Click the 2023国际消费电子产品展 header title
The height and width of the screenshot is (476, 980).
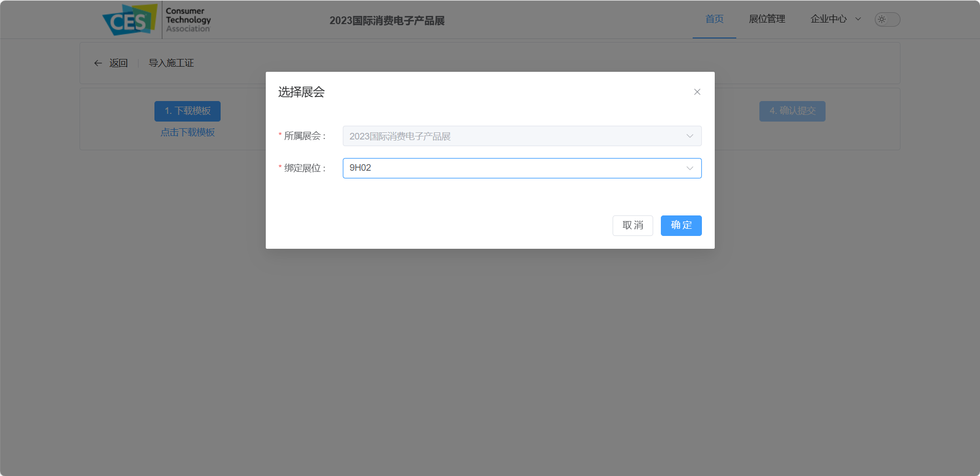[x=387, y=21]
